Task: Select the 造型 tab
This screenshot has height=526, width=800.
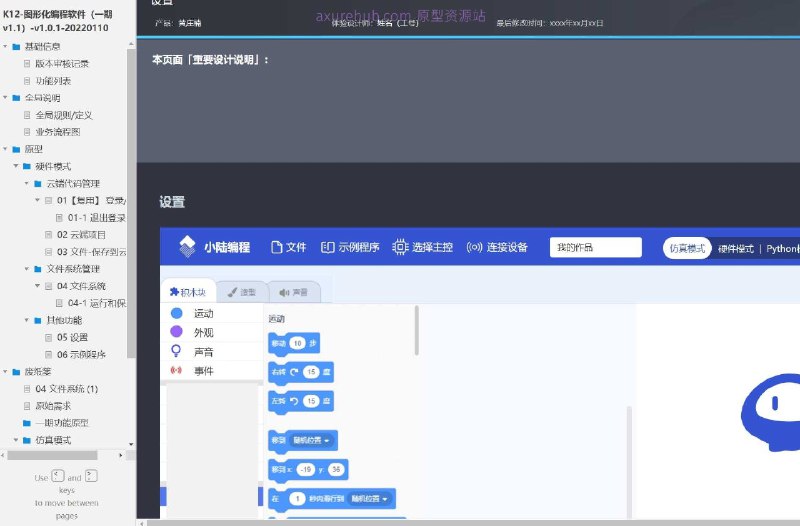Action: coord(242,292)
